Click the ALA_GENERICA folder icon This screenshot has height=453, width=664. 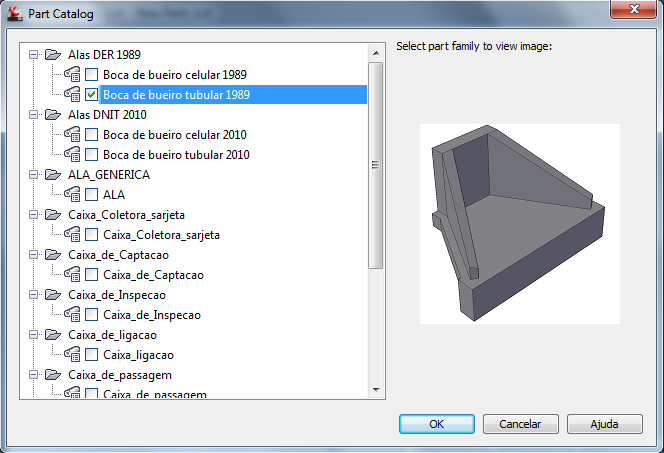click(53, 175)
